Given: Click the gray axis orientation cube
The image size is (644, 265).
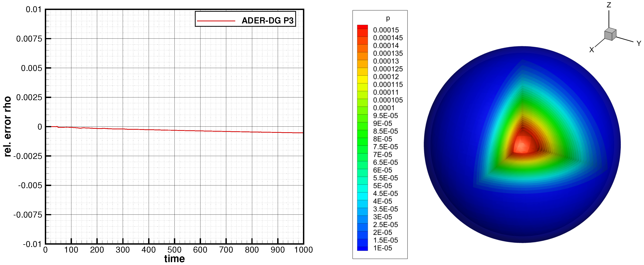Looking at the screenshot, I should tap(610, 34).
